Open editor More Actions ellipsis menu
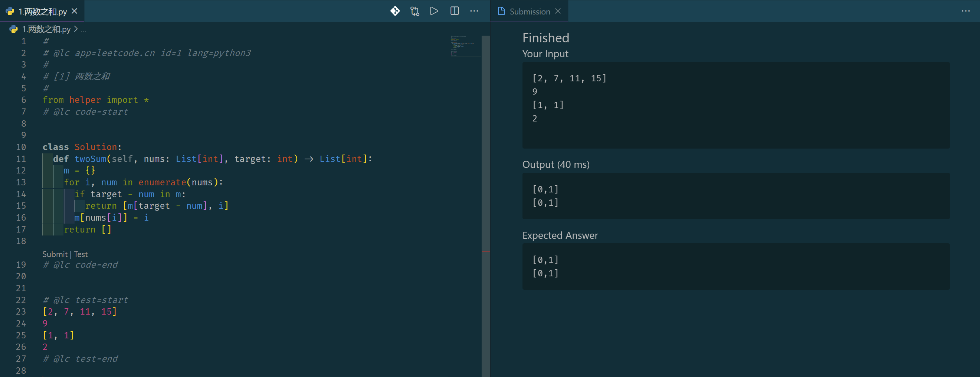Image resolution: width=980 pixels, height=377 pixels. (474, 11)
